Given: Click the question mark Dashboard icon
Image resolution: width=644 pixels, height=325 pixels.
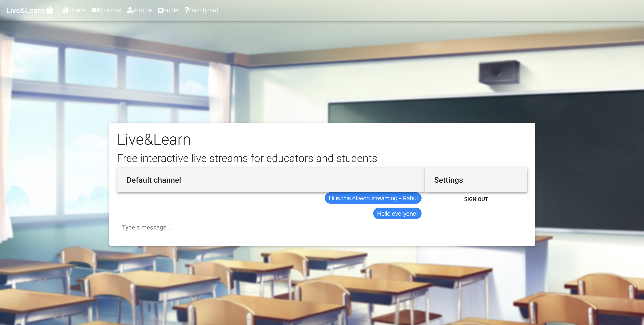Looking at the screenshot, I should [186, 10].
